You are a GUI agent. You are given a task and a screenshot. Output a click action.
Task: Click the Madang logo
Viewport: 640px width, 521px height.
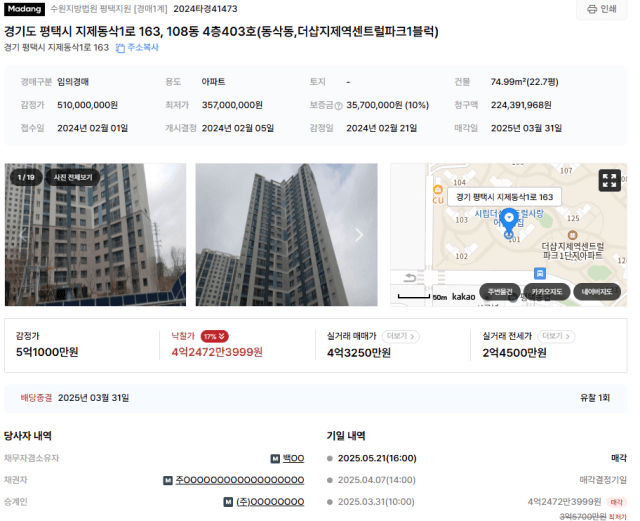coord(24,9)
